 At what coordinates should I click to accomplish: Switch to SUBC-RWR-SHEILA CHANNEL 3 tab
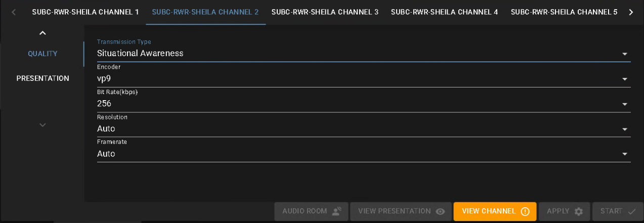pos(325,12)
